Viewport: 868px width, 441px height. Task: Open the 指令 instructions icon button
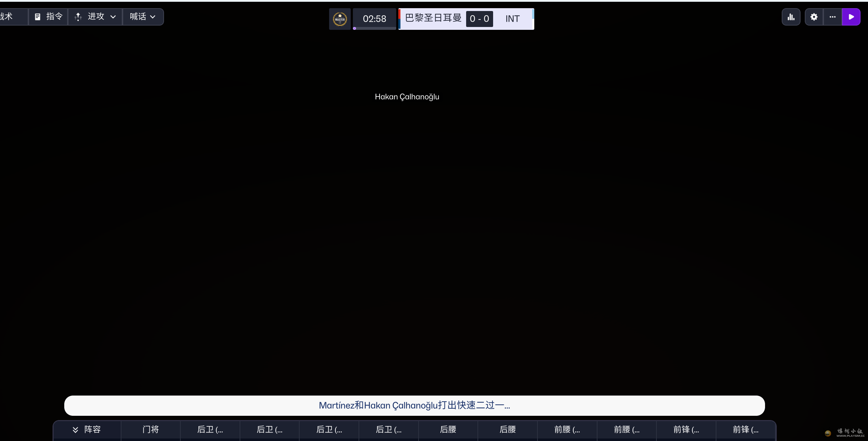tap(38, 17)
